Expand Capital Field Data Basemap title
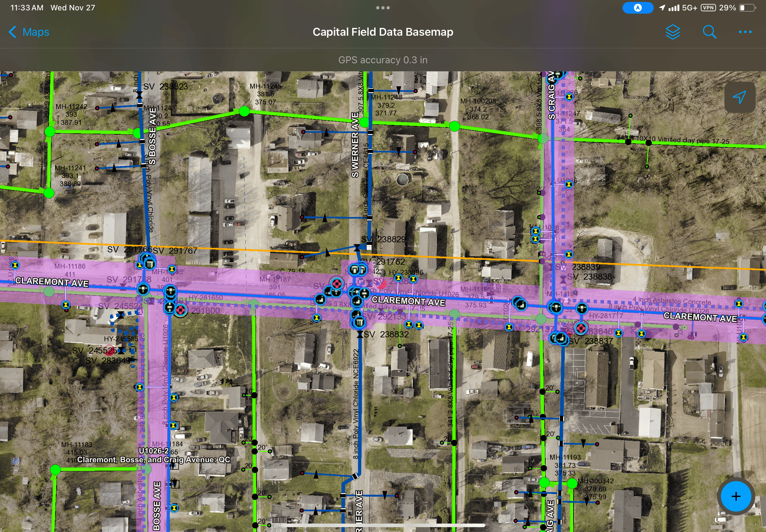This screenshot has height=532, width=766. (x=382, y=32)
